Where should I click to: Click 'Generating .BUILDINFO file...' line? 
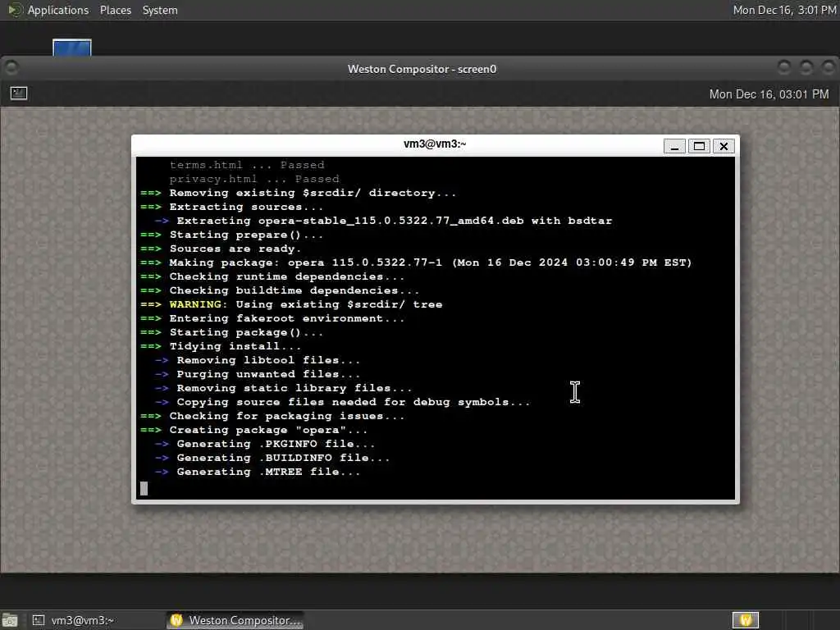272,458
